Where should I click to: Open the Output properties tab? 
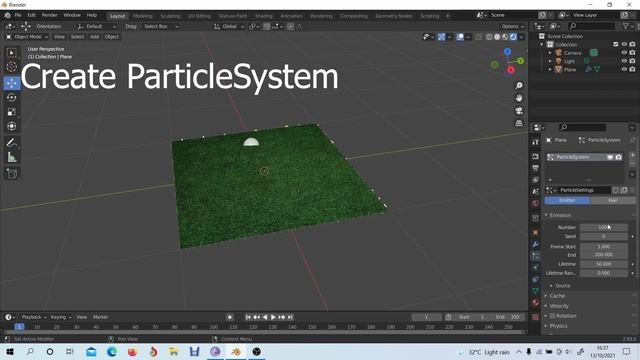(536, 168)
